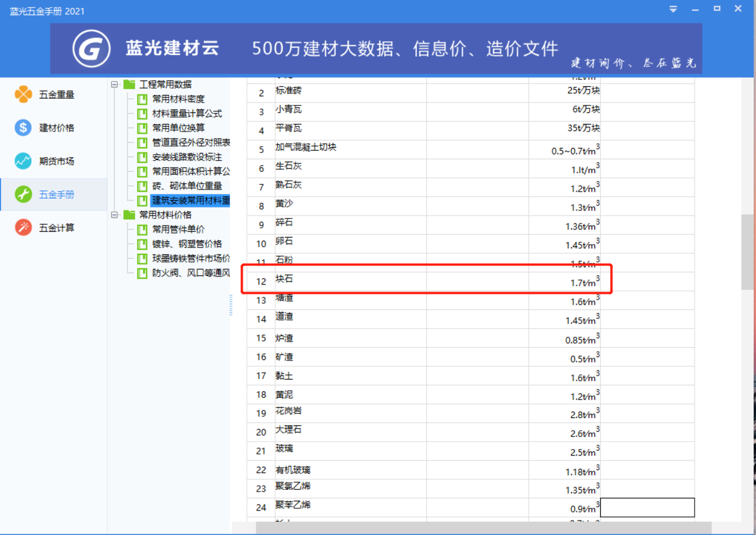
Task: Click the 2.8t/m³ value for 花岗岩
Action: tap(565, 413)
